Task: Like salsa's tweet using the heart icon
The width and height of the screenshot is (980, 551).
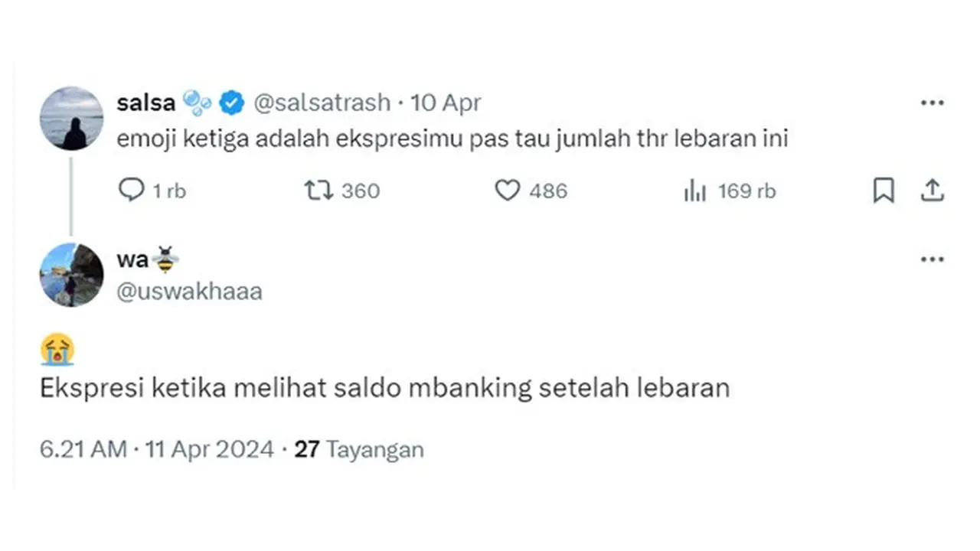Action: [x=507, y=191]
